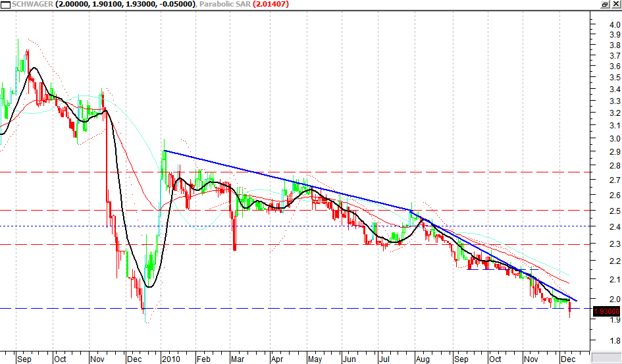Click the Mar label on time axis
Image resolution: width=622 pixels, height=364 pixels.
pos(238,359)
